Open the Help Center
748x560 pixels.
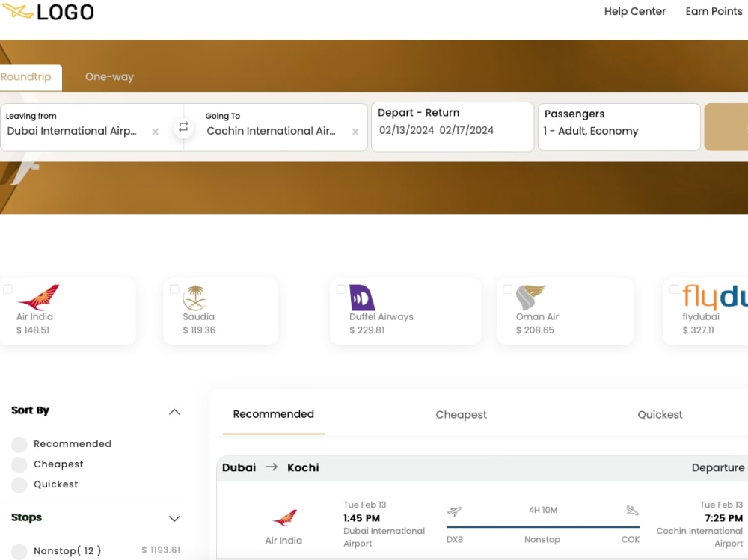[634, 11]
